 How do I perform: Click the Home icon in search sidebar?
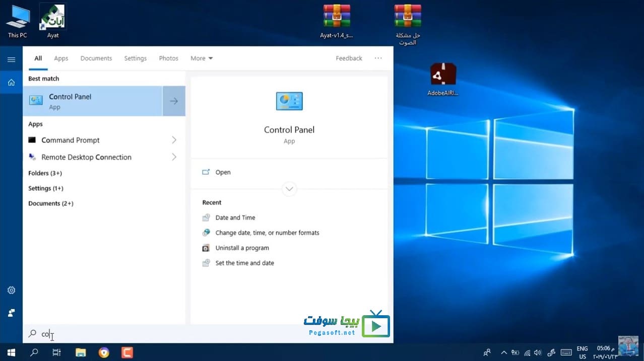(11, 83)
